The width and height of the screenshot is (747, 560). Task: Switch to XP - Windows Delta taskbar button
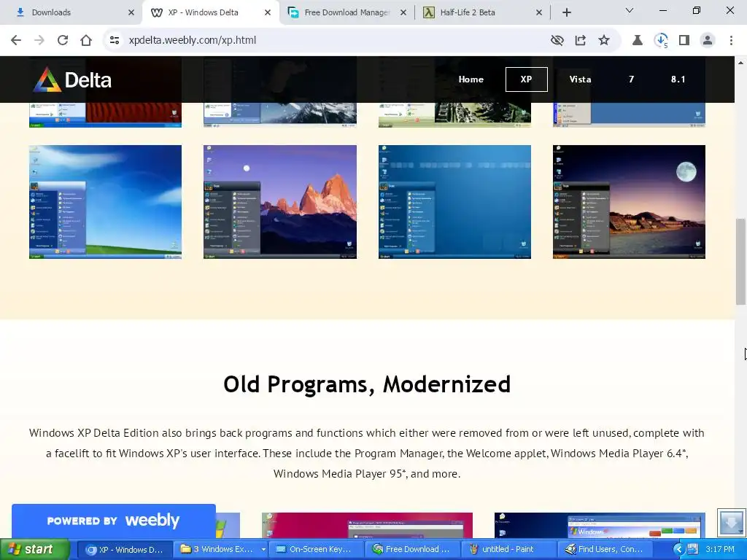coord(124,550)
